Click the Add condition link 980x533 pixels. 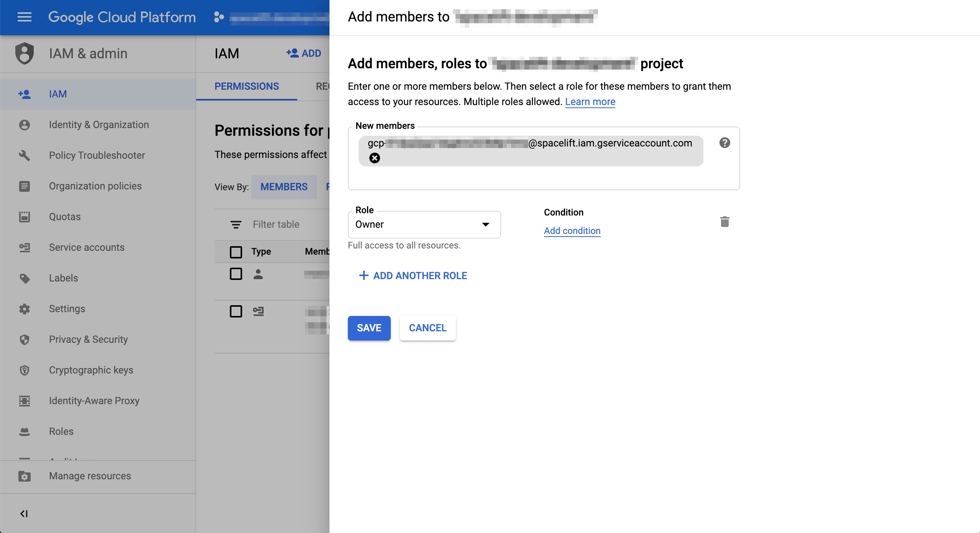coord(572,230)
